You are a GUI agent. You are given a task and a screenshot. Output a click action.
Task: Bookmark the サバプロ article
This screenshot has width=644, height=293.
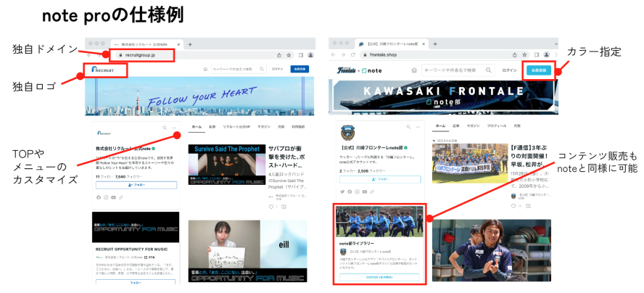pos(284,207)
